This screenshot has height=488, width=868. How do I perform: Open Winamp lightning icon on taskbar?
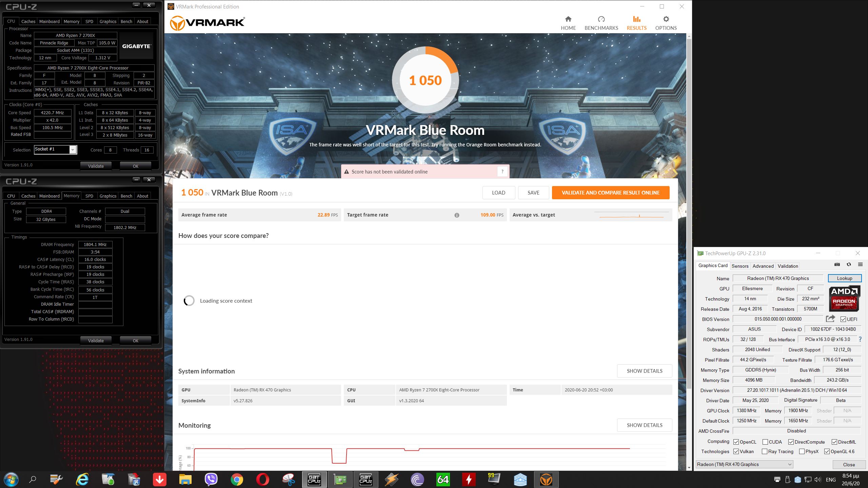[391, 480]
